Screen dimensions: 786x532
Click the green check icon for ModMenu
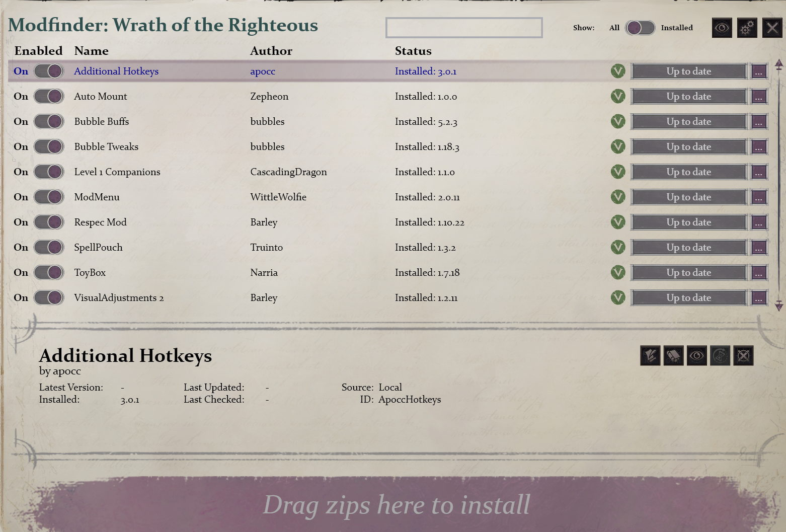tap(618, 197)
